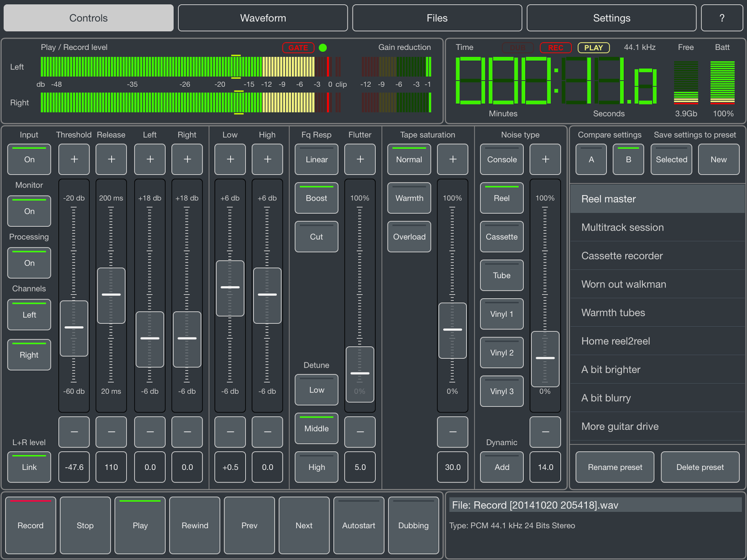Toggle the L+R level Link button
The width and height of the screenshot is (747, 560).
[29, 467]
